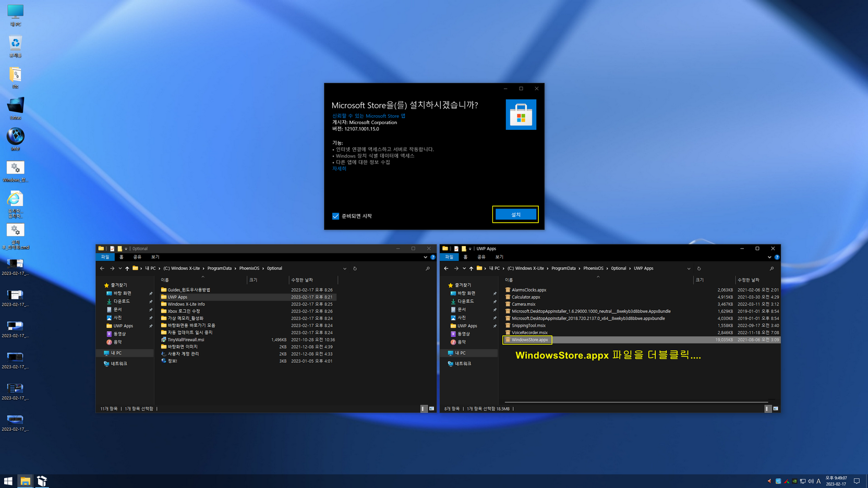868x488 pixels.
Task: Open the notification center icon
Action: click(857, 481)
